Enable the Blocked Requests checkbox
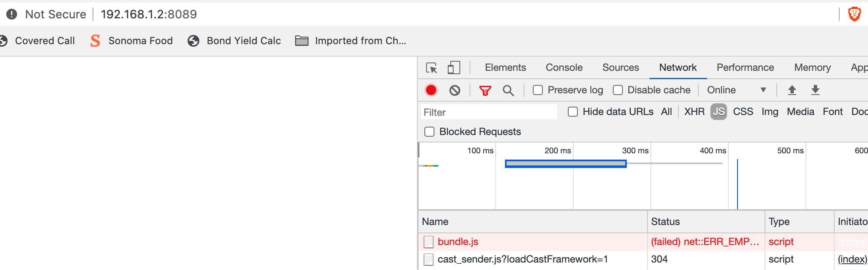This screenshot has width=868, height=270. click(x=429, y=132)
